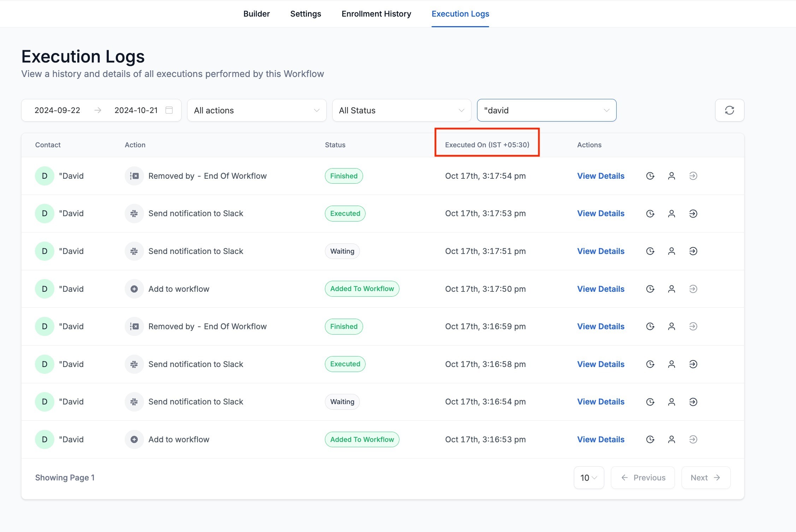The width and height of the screenshot is (796, 532).
Task: Click the plus icon in 3:17:50 Add to workflow row
Action: coord(134,289)
